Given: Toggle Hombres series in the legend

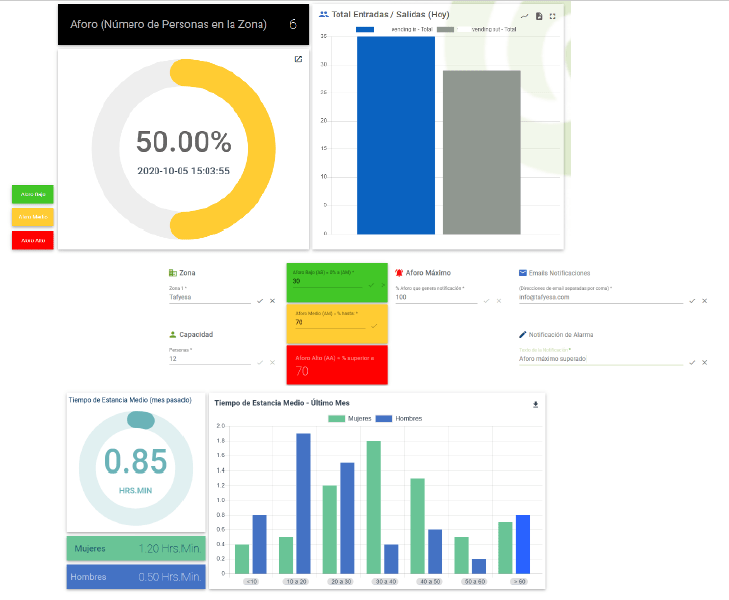Looking at the screenshot, I should (401, 418).
